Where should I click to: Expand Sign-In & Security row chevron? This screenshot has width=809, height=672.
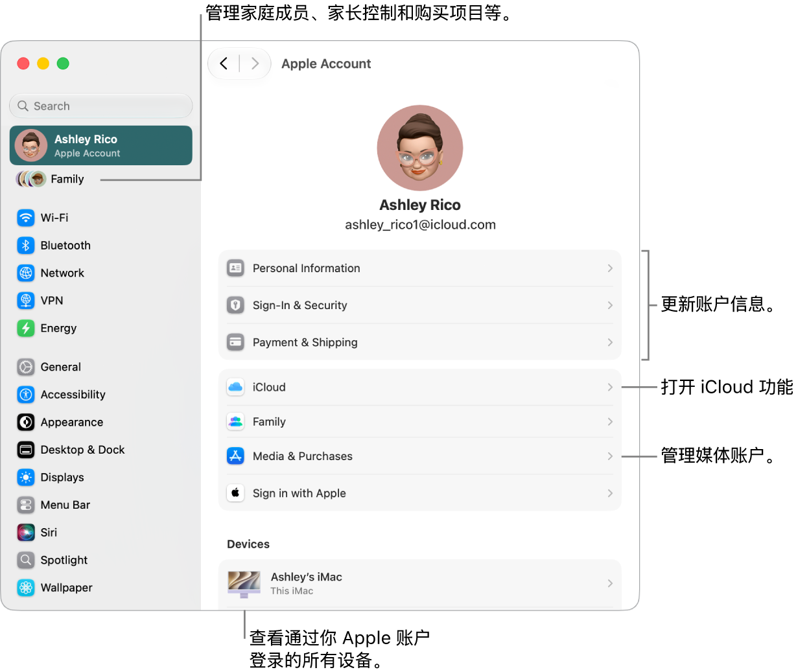[x=610, y=305]
